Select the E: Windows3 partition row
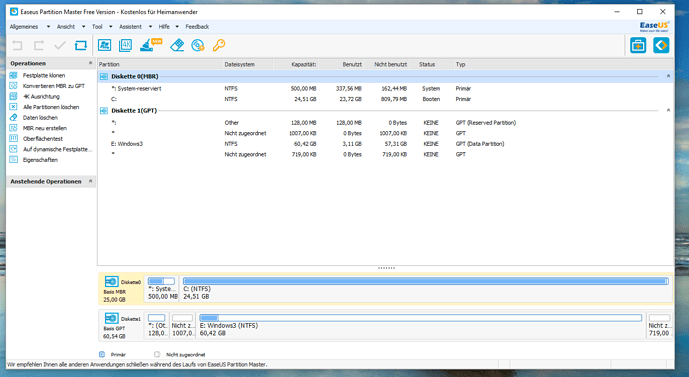The height and width of the screenshot is (377, 689). (386, 144)
